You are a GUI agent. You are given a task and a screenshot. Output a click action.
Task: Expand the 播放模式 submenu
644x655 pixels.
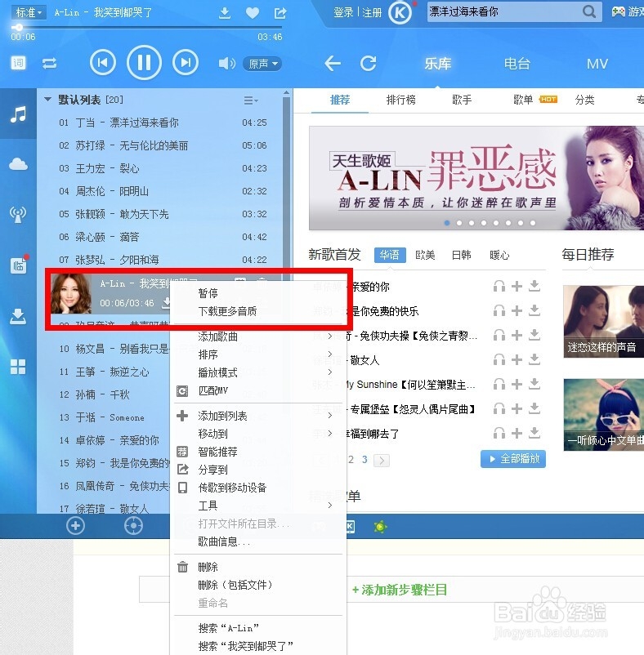pyautogui.click(x=258, y=372)
